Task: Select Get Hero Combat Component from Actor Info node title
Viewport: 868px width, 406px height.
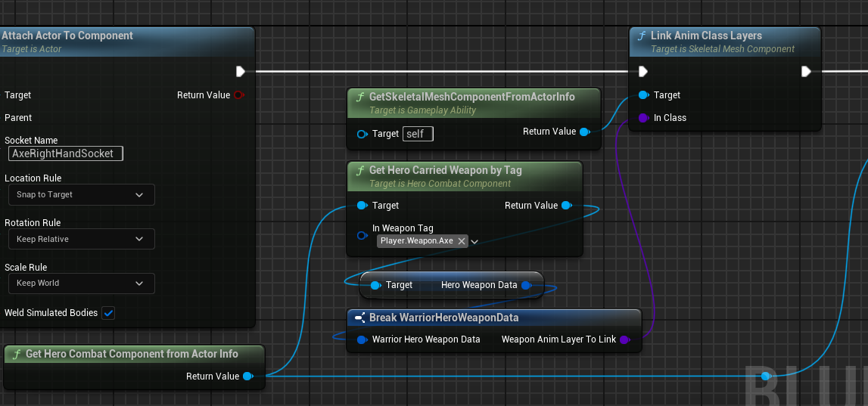Action: (132, 354)
